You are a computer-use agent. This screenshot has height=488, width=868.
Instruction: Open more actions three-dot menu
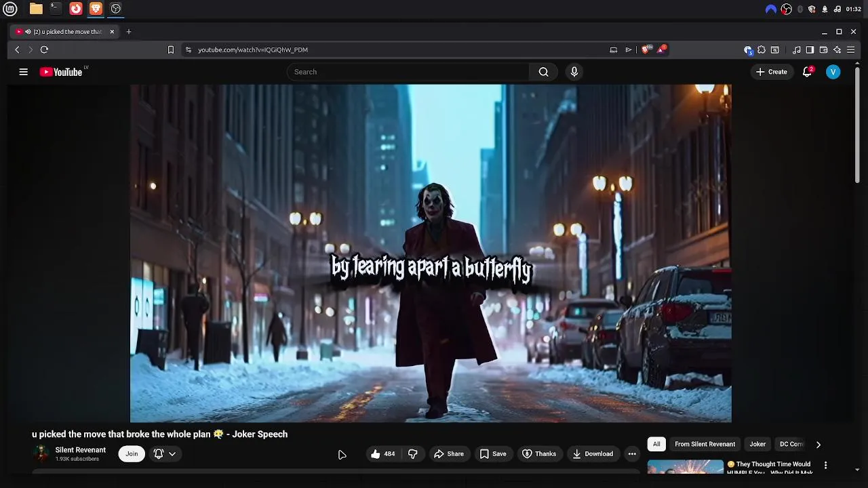[632, 454]
